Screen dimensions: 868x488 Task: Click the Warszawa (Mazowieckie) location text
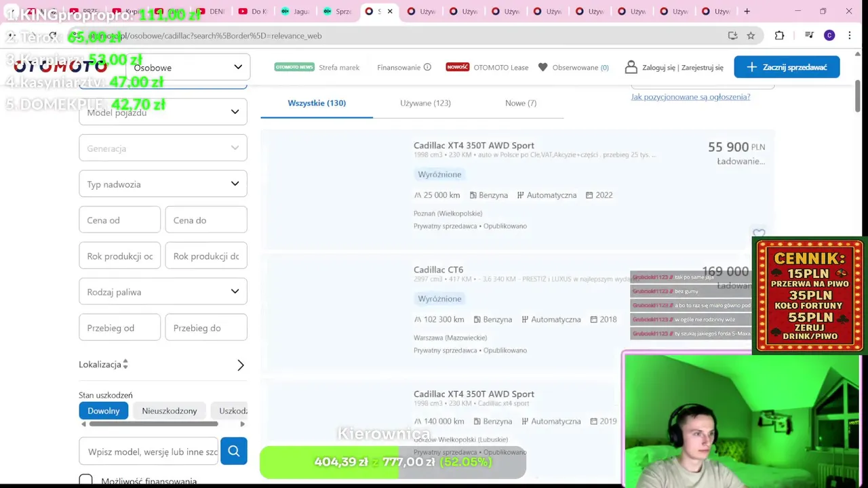click(450, 338)
